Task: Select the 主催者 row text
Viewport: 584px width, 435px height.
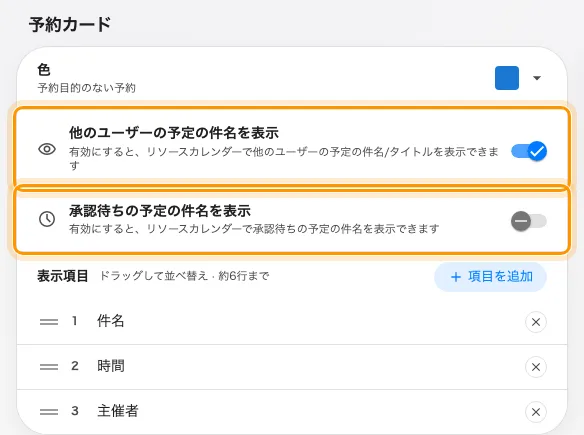Action: 118,411
